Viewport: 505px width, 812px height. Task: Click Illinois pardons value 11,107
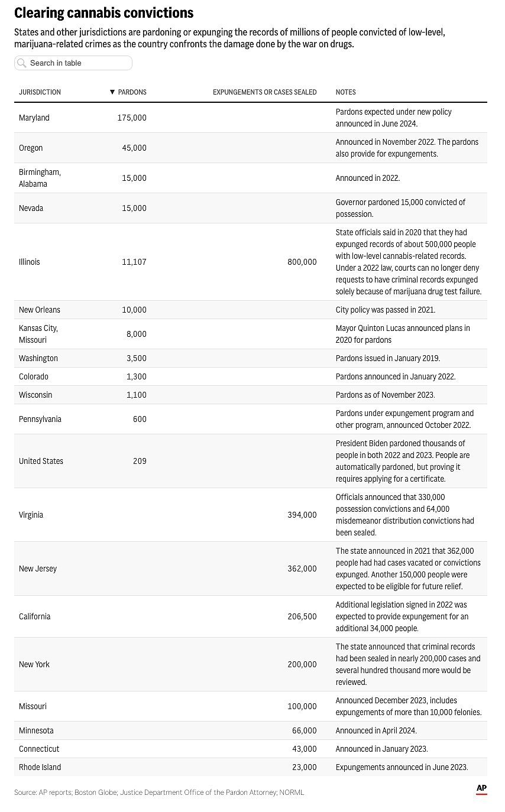(134, 262)
